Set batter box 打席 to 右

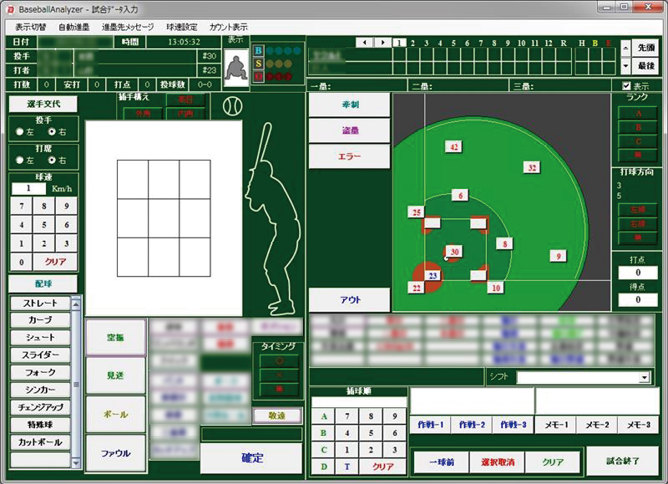click(52, 161)
